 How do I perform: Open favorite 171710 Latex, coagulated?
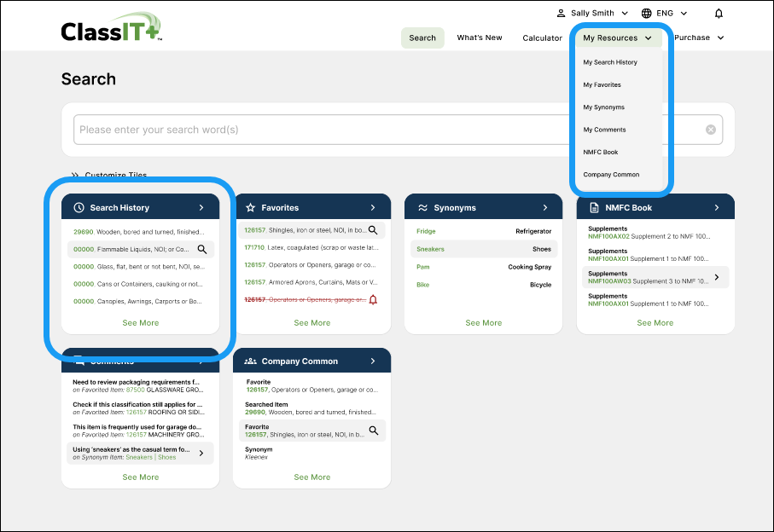click(311, 247)
